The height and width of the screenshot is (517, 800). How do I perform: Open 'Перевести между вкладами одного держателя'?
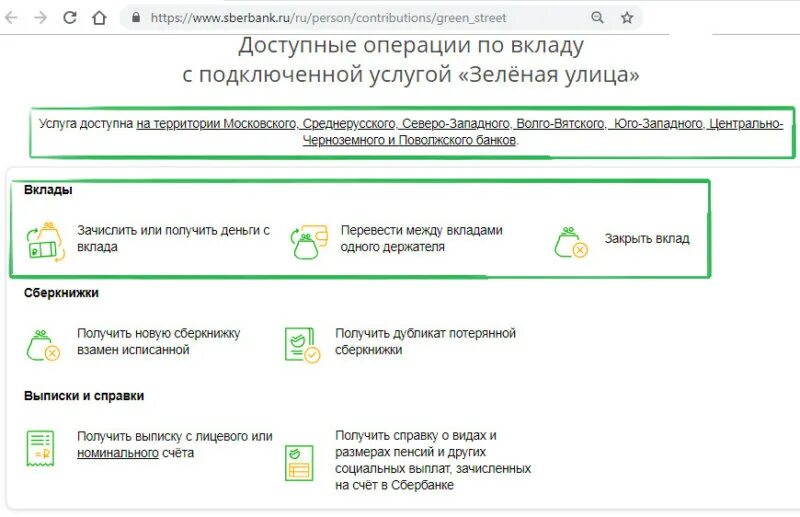[421, 238]
